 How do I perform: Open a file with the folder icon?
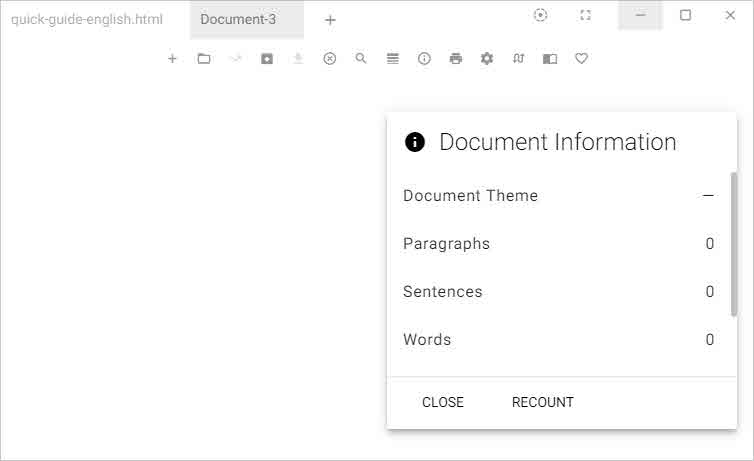click(x=204, y=59)
